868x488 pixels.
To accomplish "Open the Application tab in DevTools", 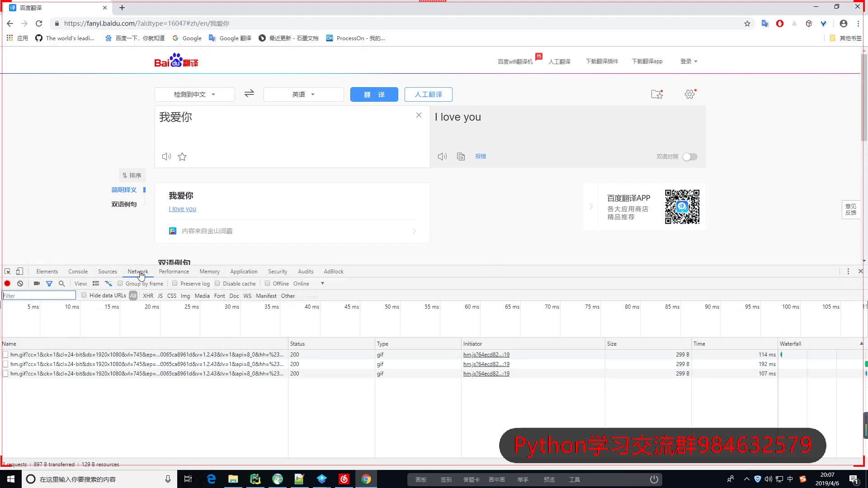I will pyautogui.click(x=244, y=271).
